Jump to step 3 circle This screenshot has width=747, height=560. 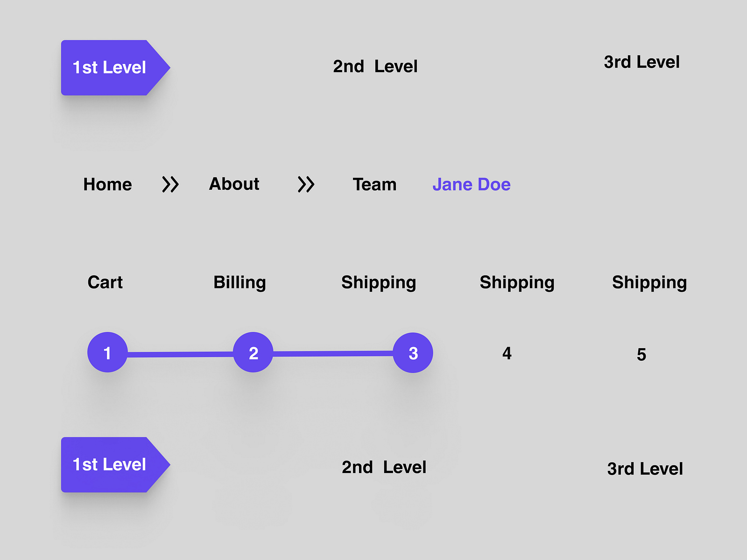[x=413, y=353]
